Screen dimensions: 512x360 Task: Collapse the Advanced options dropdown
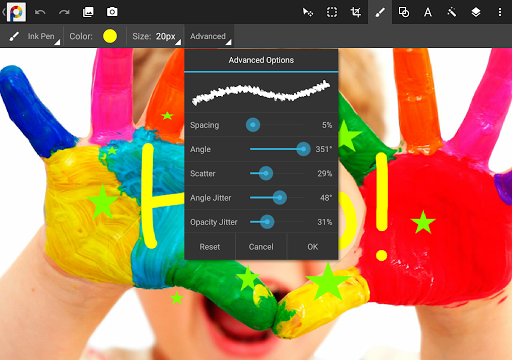(210, 36)
